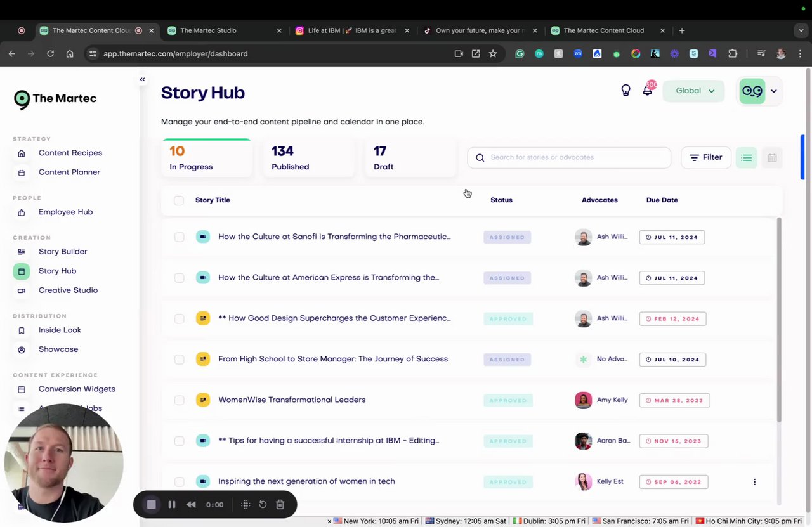Collapse the left sidebar with the double-chevron
This screenshot has height=527, width=812.
click(142, 79)
